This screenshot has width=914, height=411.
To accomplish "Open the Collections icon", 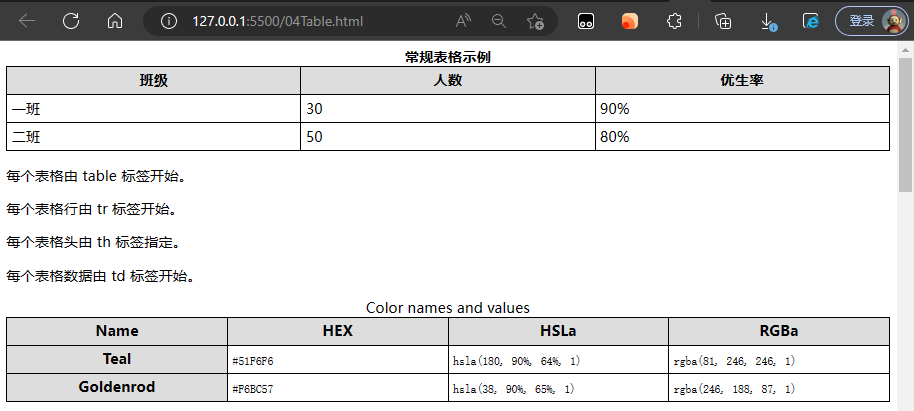I will click(723, 22).
